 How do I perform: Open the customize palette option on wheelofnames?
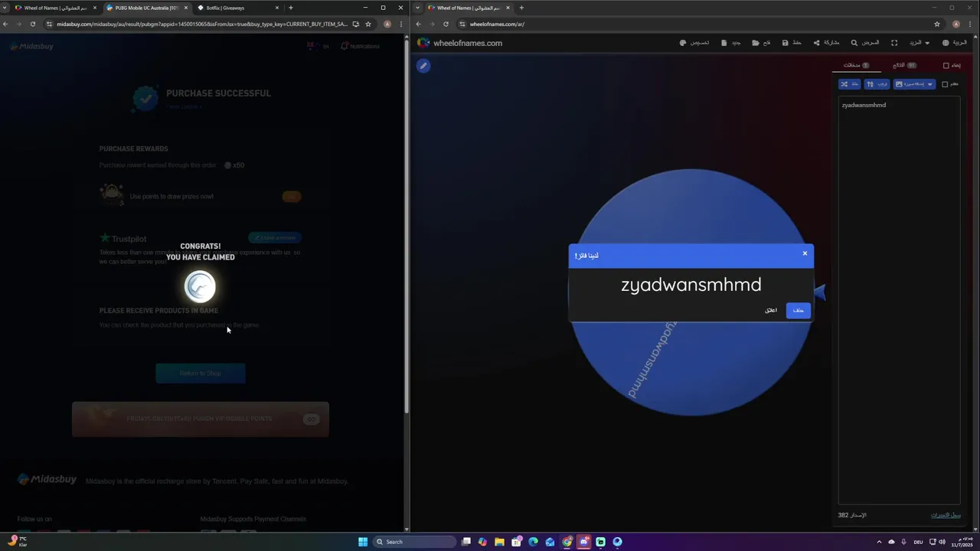(694, 43)
